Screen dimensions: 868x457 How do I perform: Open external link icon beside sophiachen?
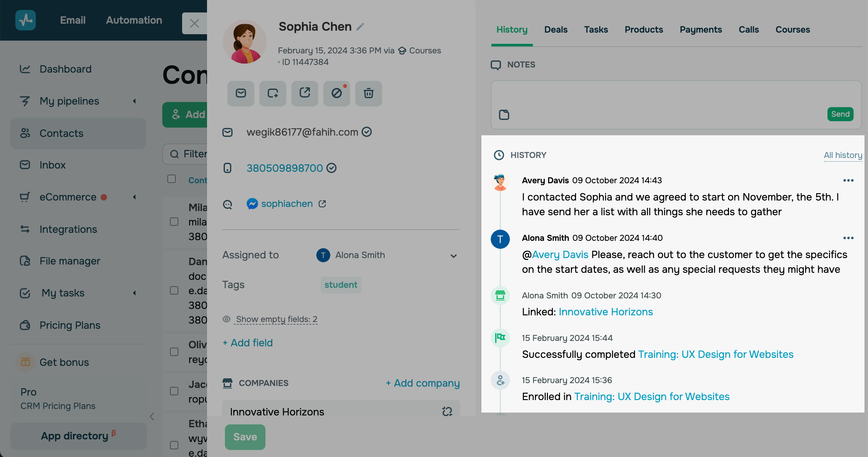click(x=322, y=204)
